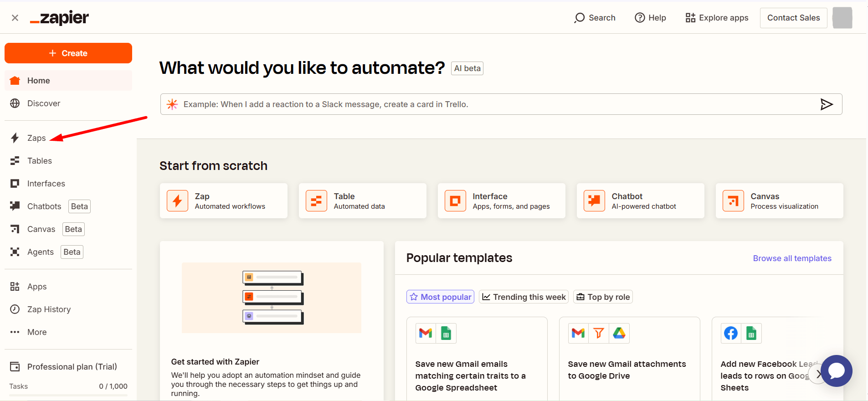Image resolution: width=868 pixels, height=401 pixels.
Task: Open the Agents sidebar icon
Action: point(15,252)
